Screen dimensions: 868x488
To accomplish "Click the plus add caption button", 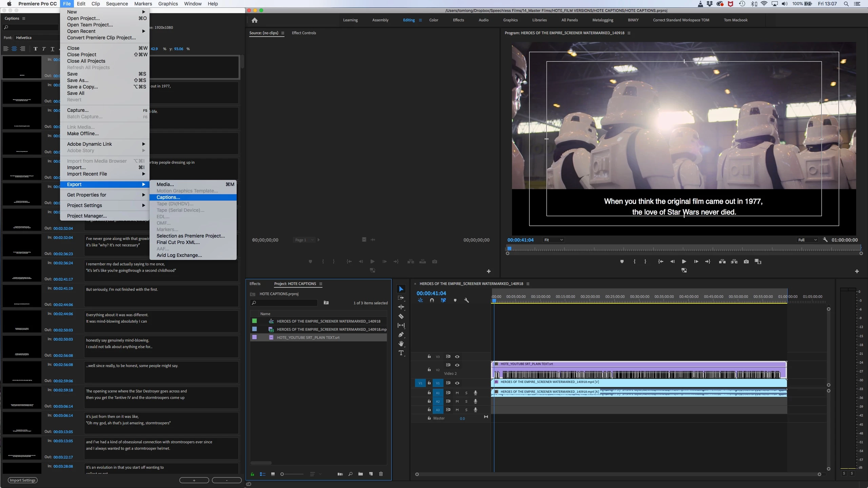I will (194, 480).
